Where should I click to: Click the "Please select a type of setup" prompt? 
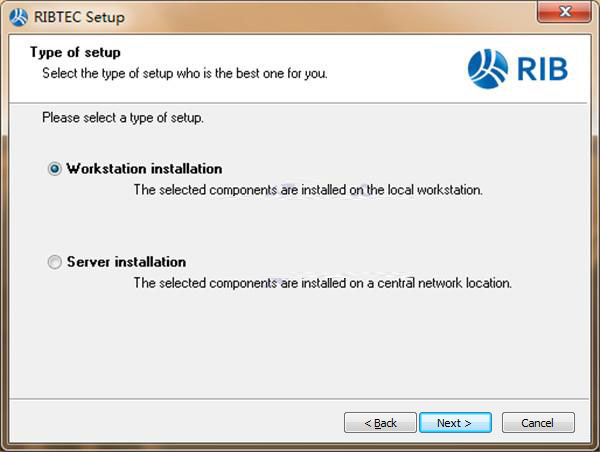coord(123,118)
